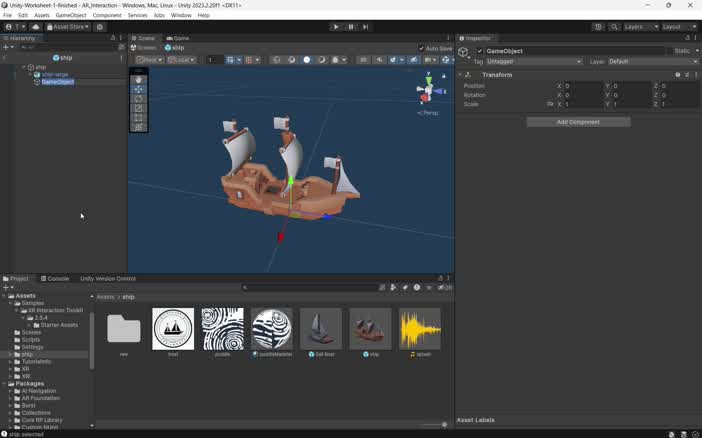Click the Step frame button
This screenshot has height=438, width=702.
(365, 27)
